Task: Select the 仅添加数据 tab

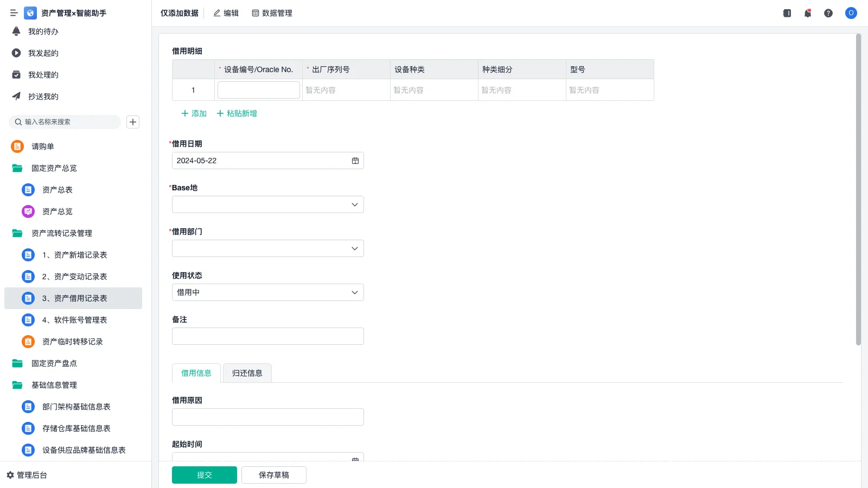Action: pos(180,13)
